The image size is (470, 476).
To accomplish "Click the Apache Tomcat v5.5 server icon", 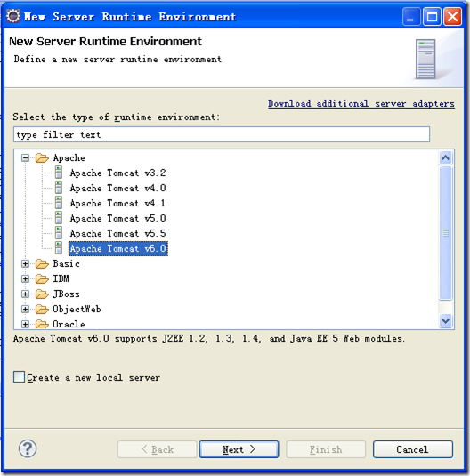I will tap(59, 233).
